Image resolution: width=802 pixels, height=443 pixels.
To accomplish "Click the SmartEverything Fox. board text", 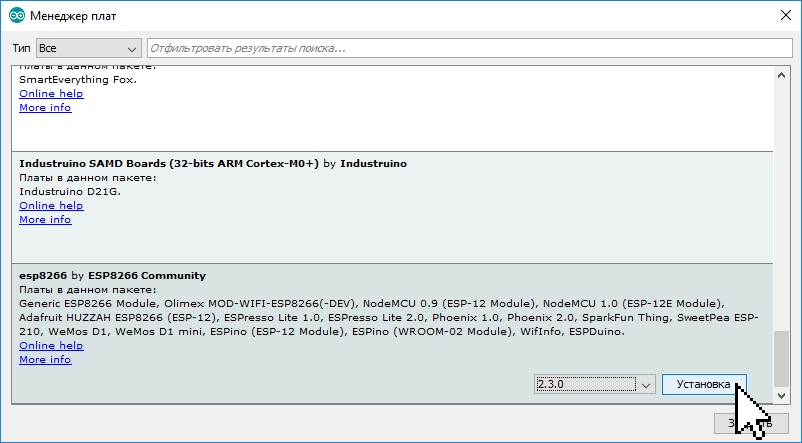I will (x=78, y=80).
